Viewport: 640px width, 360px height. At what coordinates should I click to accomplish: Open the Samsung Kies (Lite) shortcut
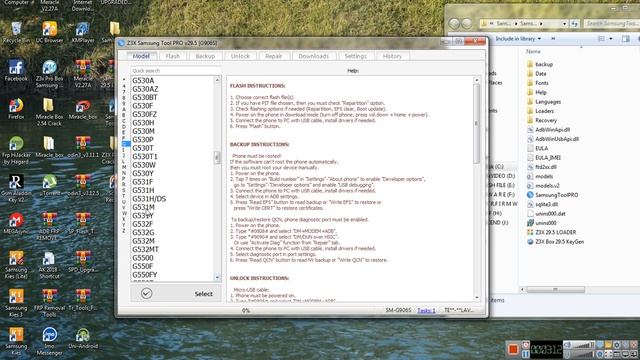16,264
